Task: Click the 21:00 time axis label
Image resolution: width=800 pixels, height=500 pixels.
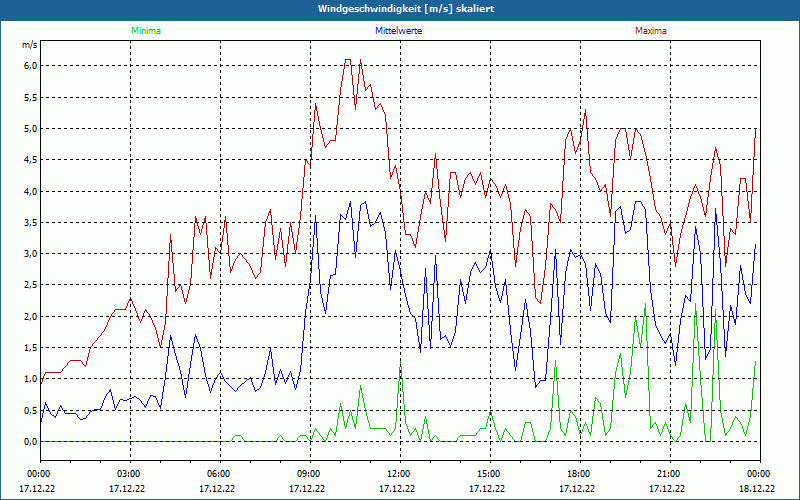Action: 667,474
